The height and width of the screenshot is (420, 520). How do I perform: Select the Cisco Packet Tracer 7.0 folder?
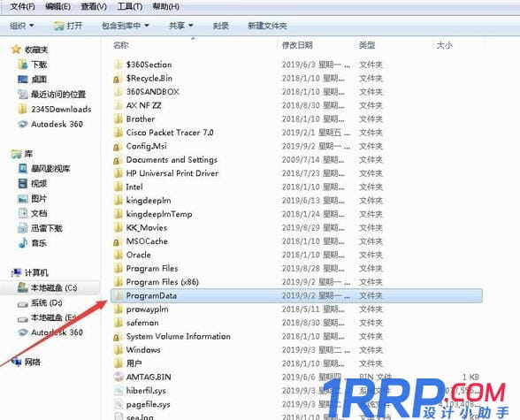point(170,133)
